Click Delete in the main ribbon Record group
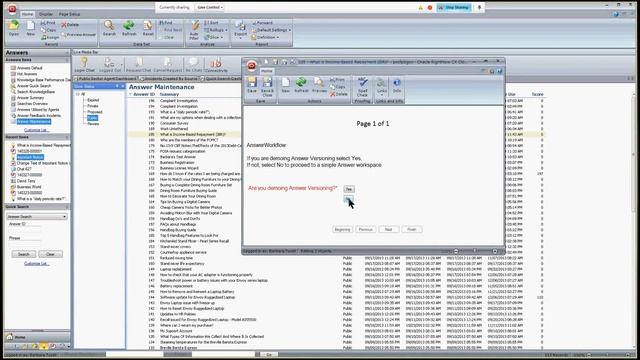640x360 pixels. (70, 24)
